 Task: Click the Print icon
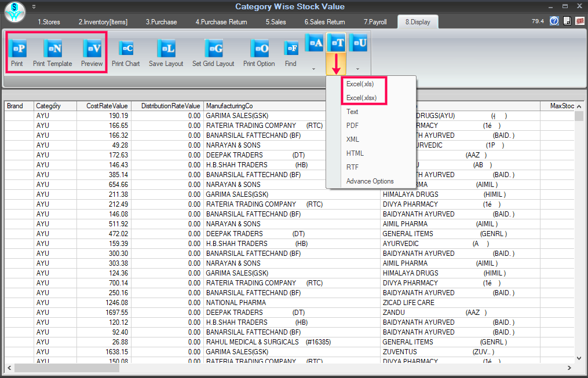click(x=17, y=49)
